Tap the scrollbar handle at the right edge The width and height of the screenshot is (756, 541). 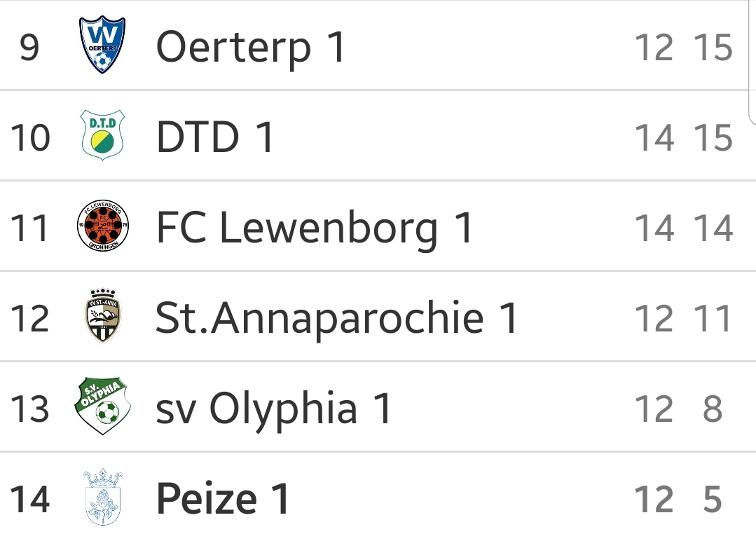[x=752, y=62]
